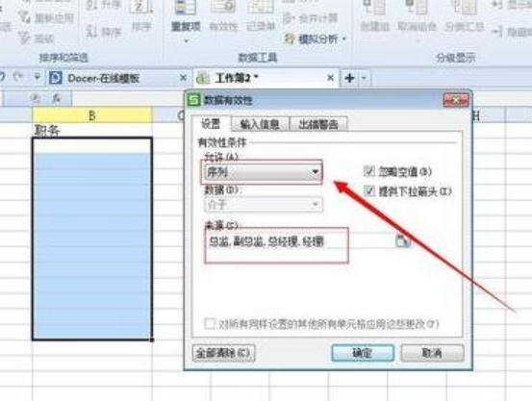Switch to the 出错警告 tab
The height and width of the screenshot is (401, 532).
pyautogui.click(x=318, y=124)
